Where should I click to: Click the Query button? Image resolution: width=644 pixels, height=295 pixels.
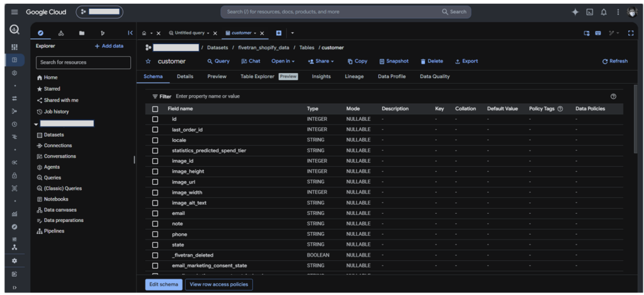coord(218,61)
